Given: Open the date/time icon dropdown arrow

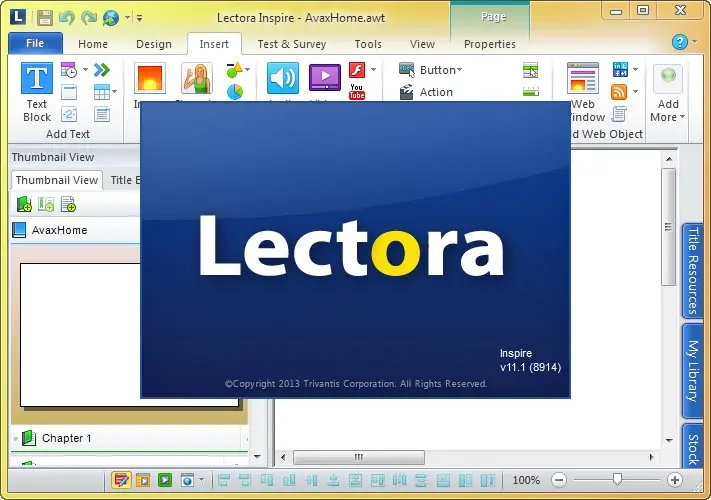Looking at the screenshot, I should coord(85,70).
